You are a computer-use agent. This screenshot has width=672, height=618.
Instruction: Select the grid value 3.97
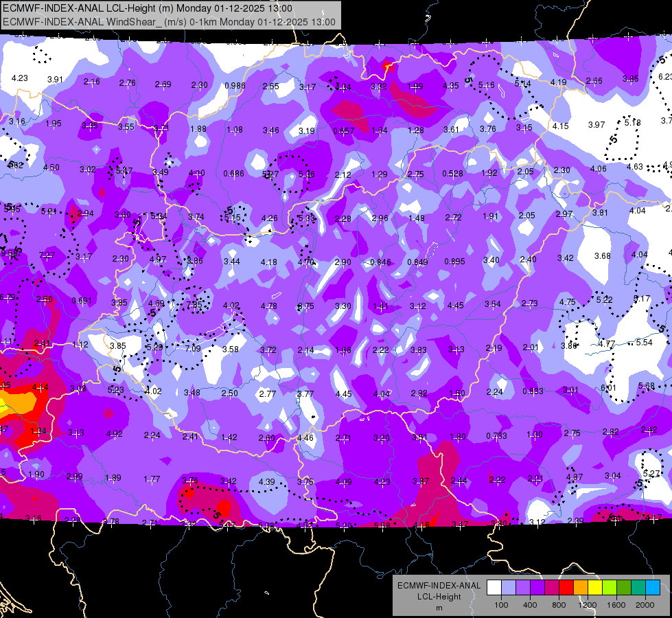tap(596, 124)
